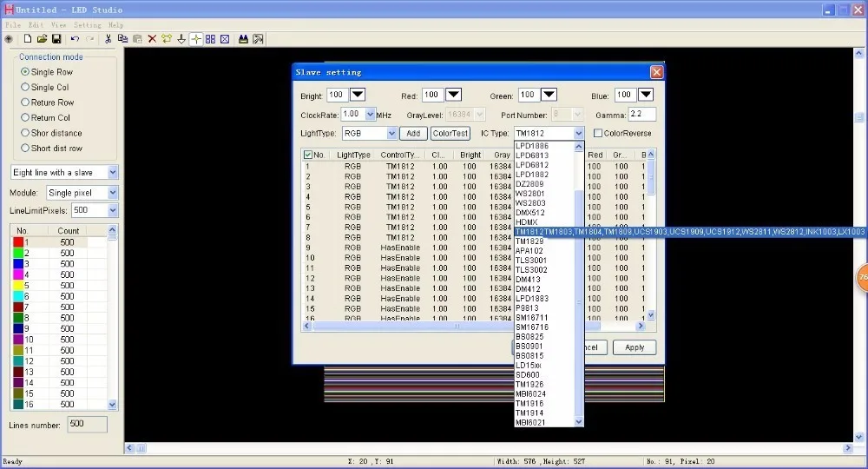
Task: Click the Paste toolbar icon
Action: coord(137,39)
